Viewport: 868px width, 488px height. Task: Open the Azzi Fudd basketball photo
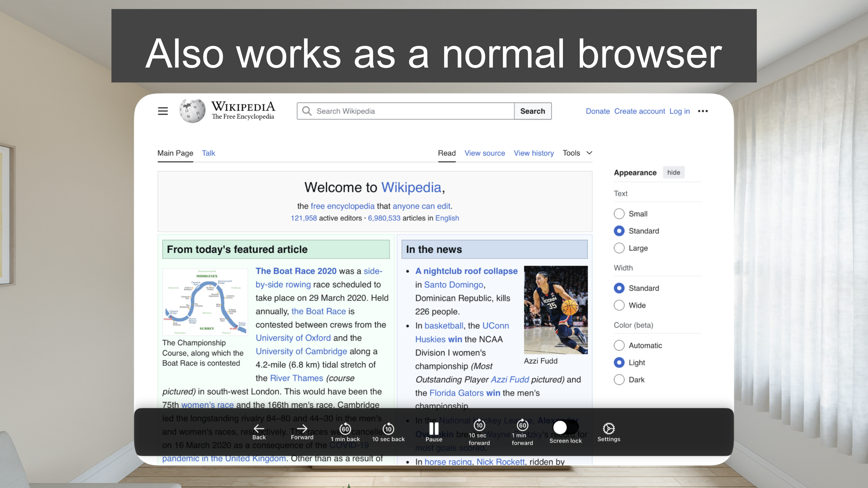tap(556, 310)
